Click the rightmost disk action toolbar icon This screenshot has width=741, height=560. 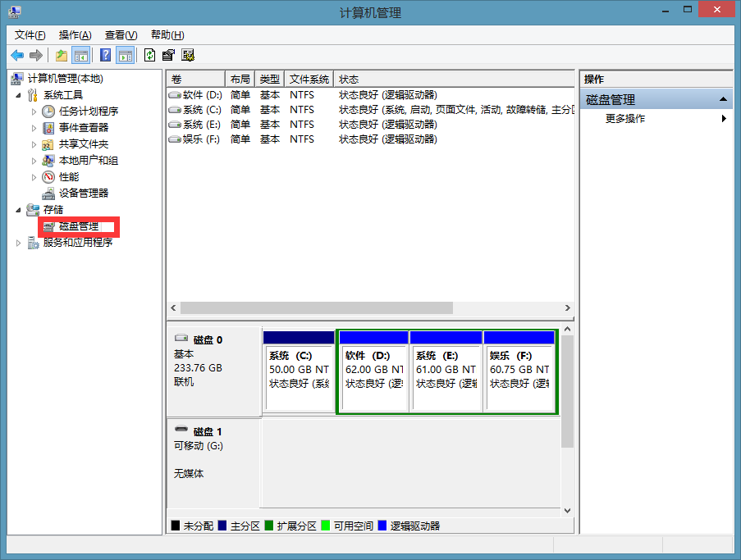point(188,54)
